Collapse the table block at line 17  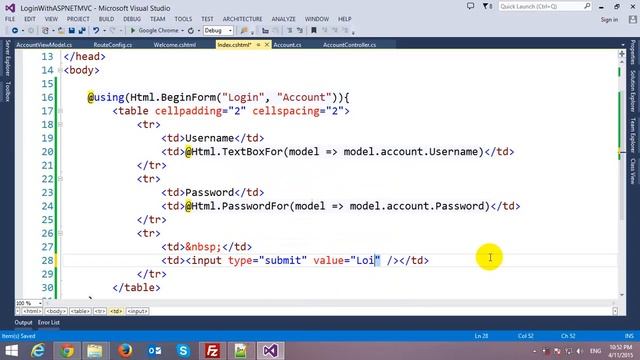(x=60, y=111)
